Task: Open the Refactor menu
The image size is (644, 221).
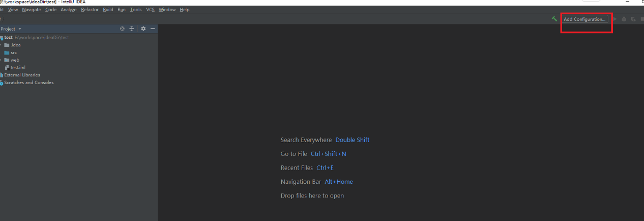Action: [90, 10]
